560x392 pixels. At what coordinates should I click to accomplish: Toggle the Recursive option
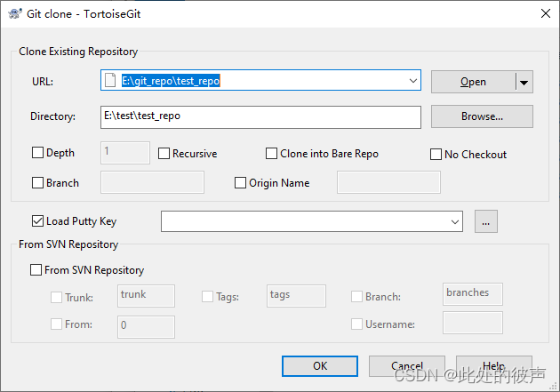[x=164, y=154]
